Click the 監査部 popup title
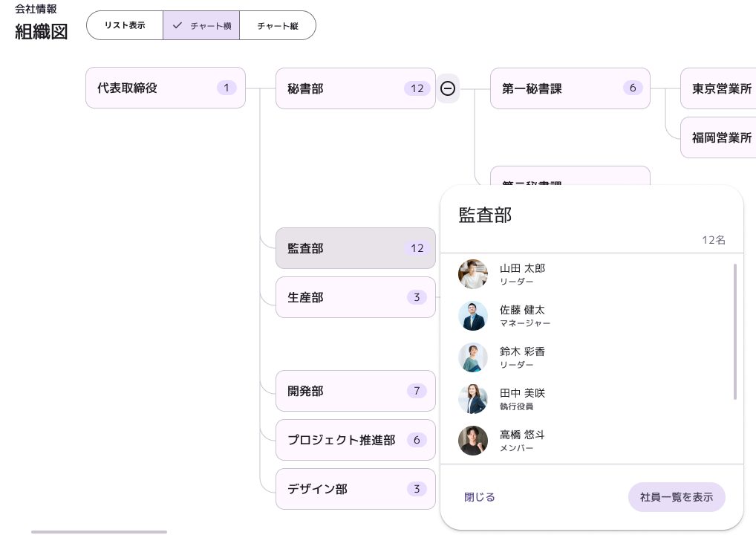The image size is (756, 535). pyautogui.click(x=485, y=215)
